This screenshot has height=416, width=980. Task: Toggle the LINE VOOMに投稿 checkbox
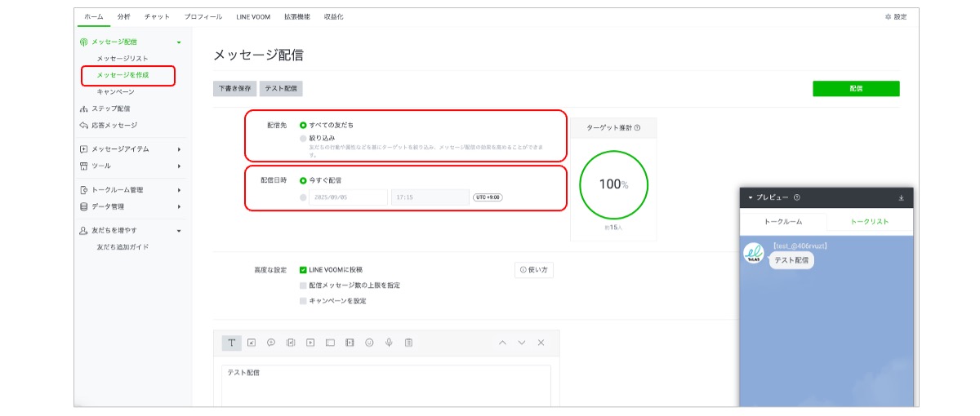point(303,269)
